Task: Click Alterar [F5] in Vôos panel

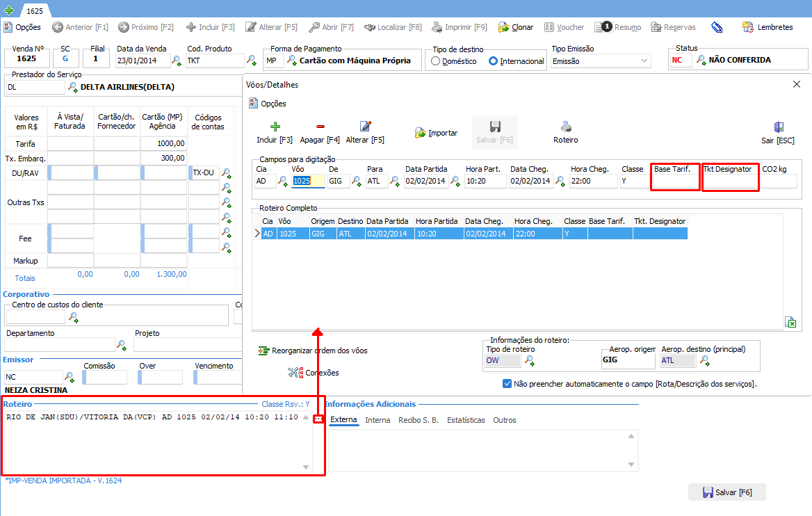Action: 365,133
